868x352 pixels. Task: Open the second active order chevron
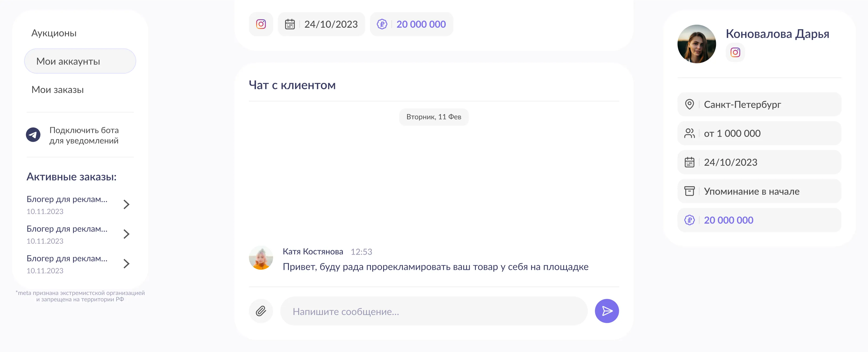coord(126,234)
